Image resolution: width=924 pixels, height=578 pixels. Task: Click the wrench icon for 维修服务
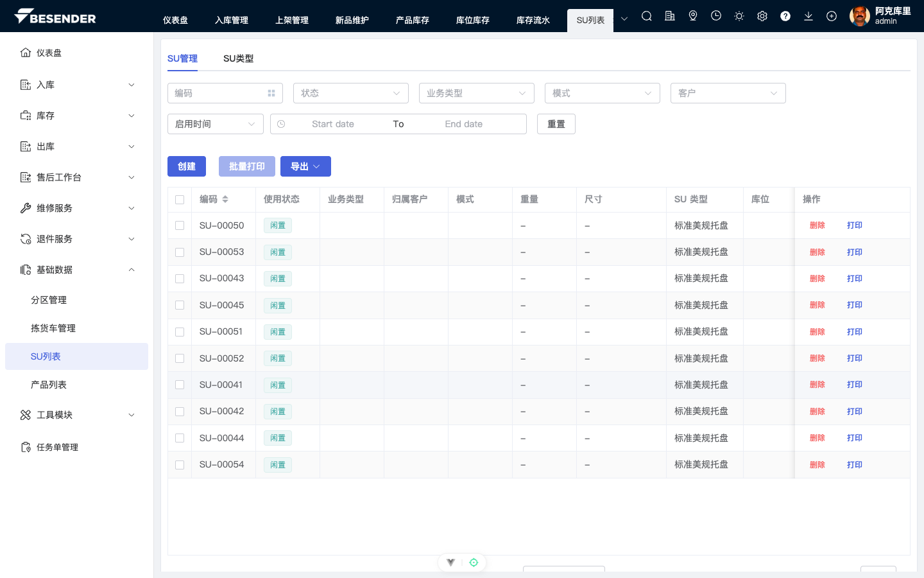26,208
